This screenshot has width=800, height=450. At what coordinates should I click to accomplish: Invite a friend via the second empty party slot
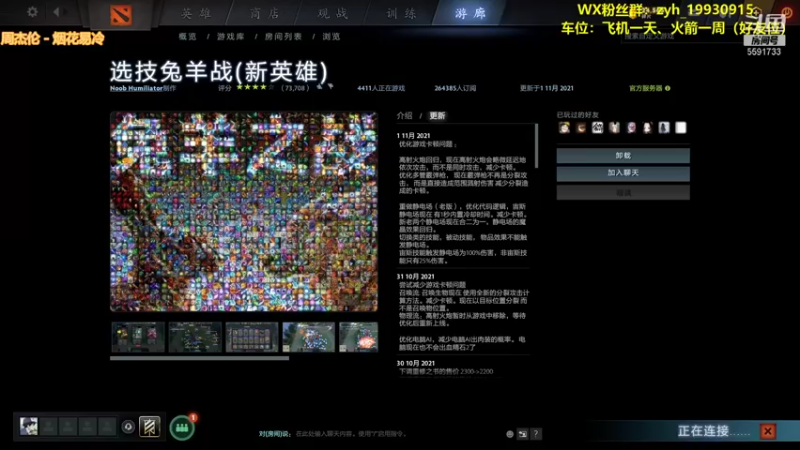[x=68, y=427]
